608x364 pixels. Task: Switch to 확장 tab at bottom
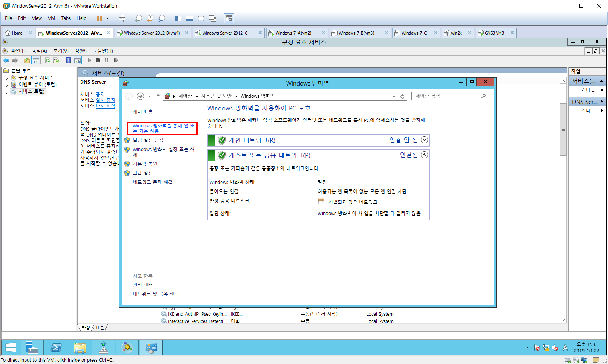click(86, 328)
